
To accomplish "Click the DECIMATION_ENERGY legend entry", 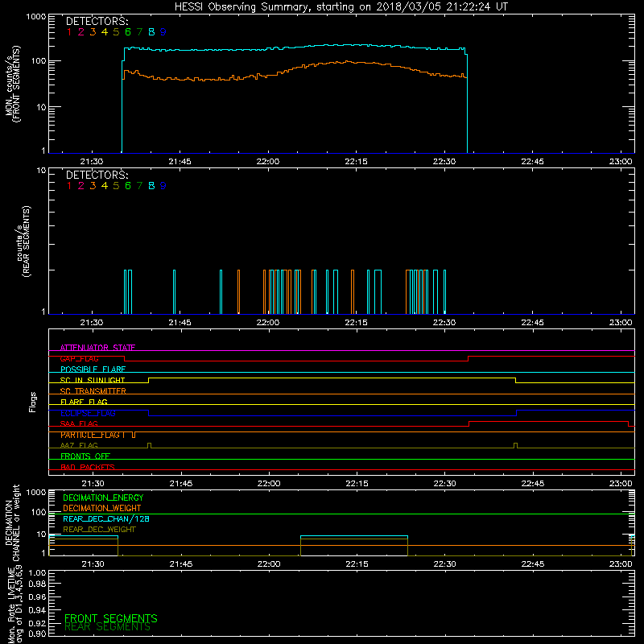I will [x=103, y=497].
